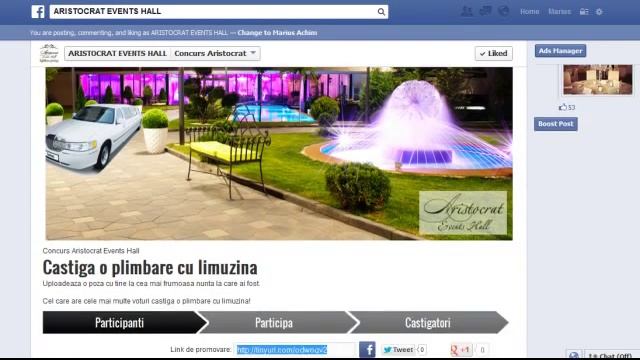Click the contest banner image
Screen dimensions: 640x360
(x=279, y=153)
